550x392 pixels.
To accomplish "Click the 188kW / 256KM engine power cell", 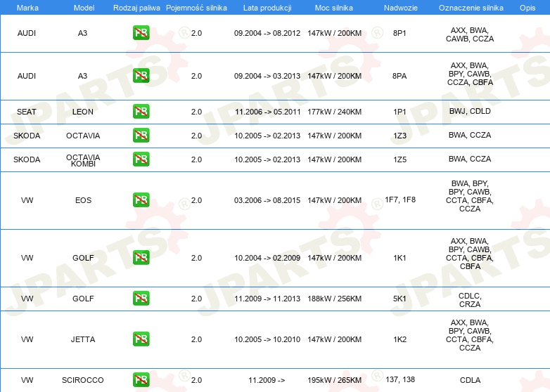I will [334, 299].
